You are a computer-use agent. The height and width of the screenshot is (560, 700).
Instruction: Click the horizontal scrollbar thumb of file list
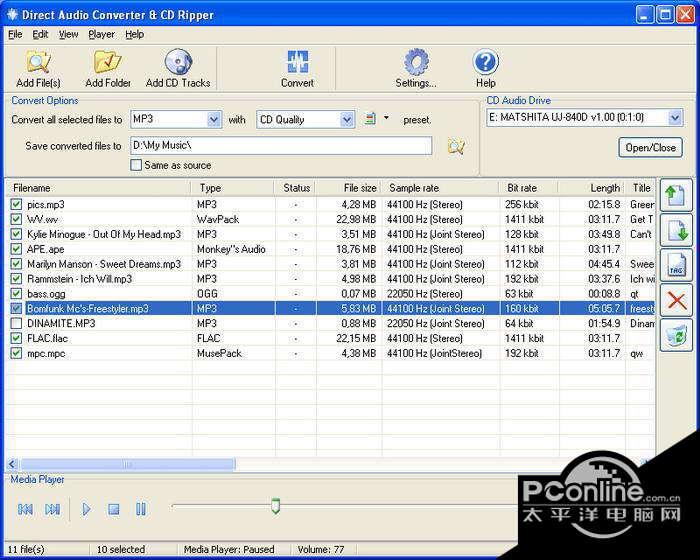[x=127, y=464]
